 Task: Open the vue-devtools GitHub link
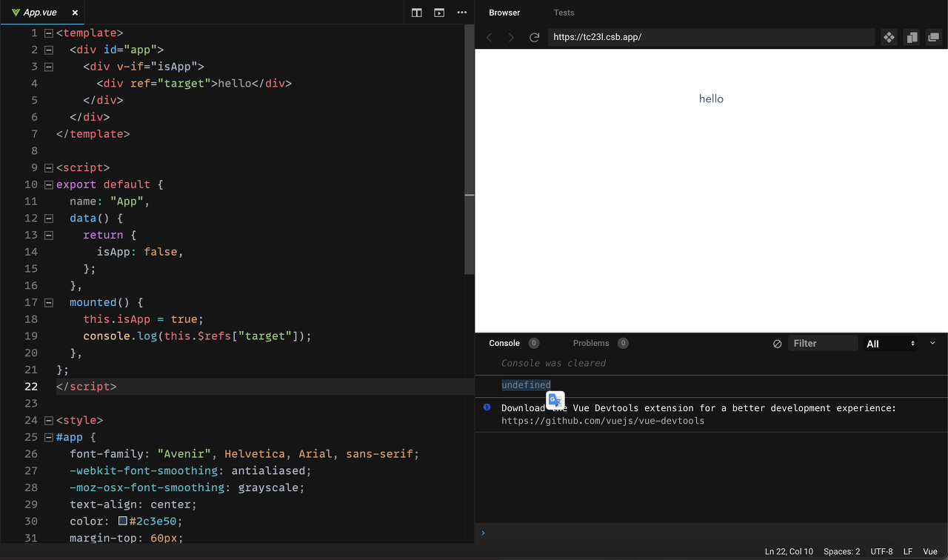[x=603, y=421]
